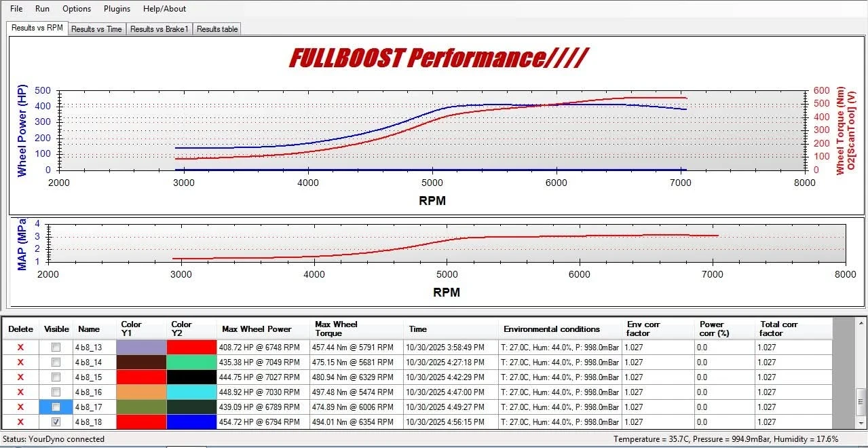The height and width of the screenshot is (448, 868).
Task: Click the MAP (MPa) axis label
Action: click(22, 244)
